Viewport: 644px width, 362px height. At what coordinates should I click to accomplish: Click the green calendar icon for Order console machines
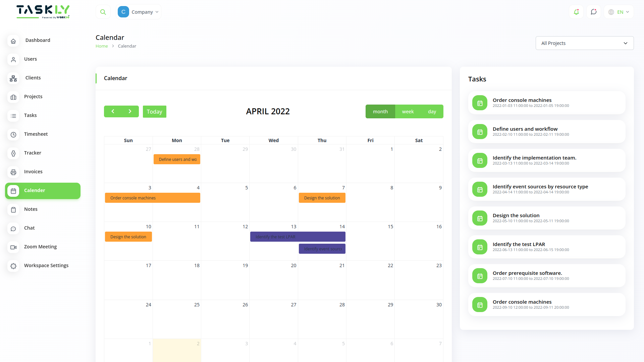tap(479, 103)
